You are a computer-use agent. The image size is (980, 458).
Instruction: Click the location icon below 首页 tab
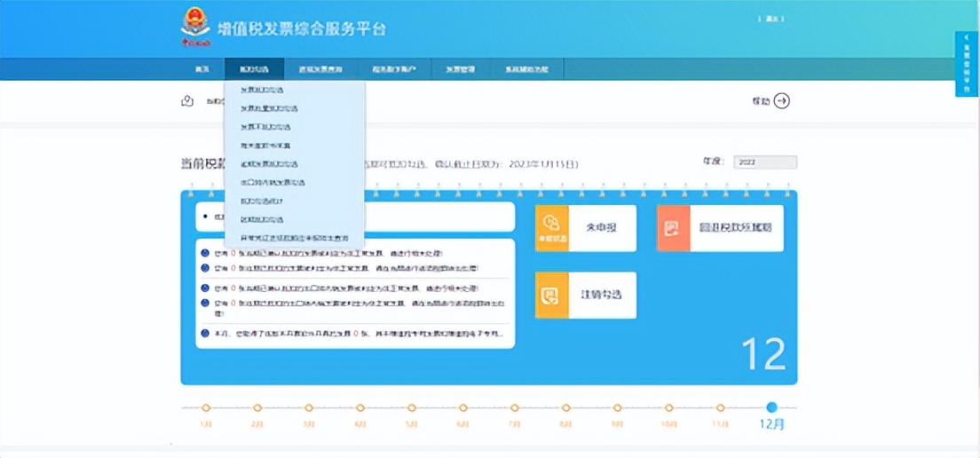click(186, 101)
